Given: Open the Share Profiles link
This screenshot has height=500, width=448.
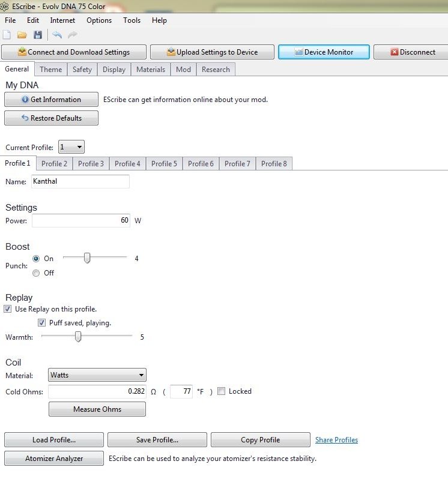Looking at the screenshot, I should coord(337,440).
